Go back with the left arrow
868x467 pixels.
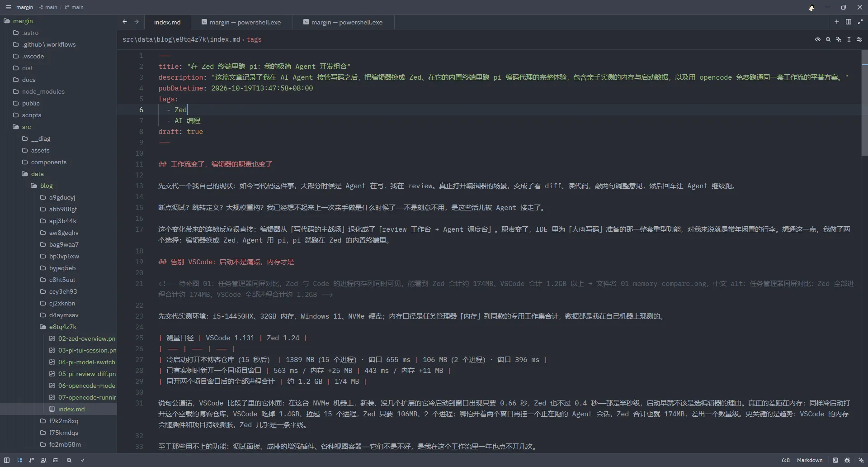[125, 22]
